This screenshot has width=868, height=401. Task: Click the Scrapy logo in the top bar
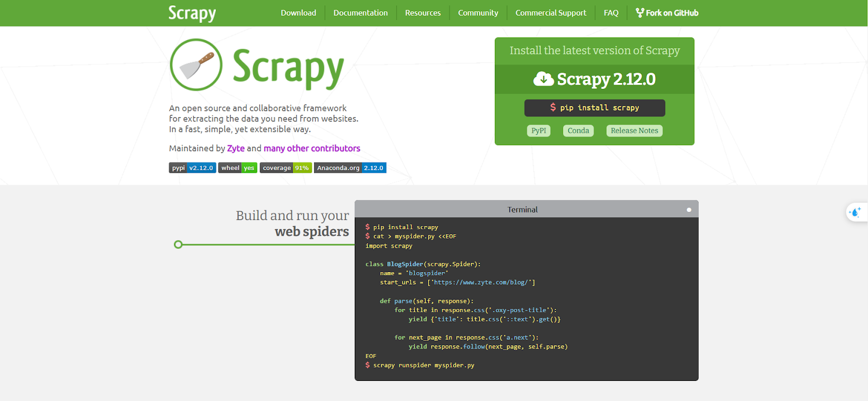coord(192,13)
